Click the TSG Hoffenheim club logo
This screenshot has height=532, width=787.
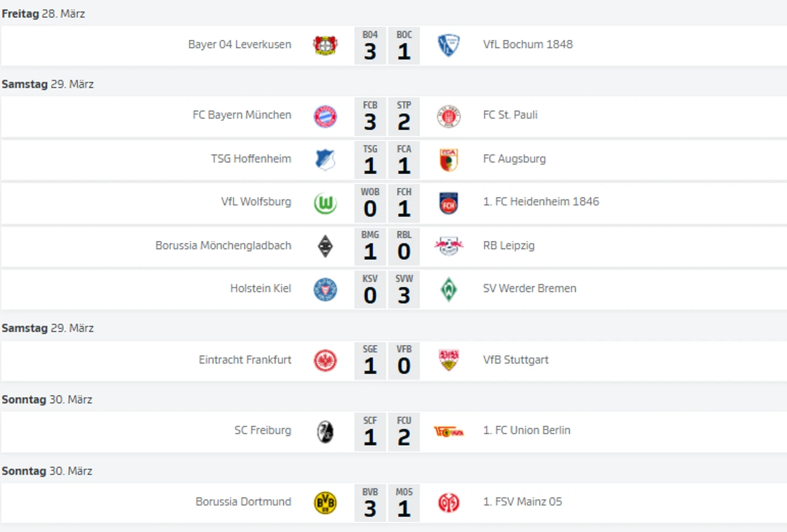click(x=325, y=160)
